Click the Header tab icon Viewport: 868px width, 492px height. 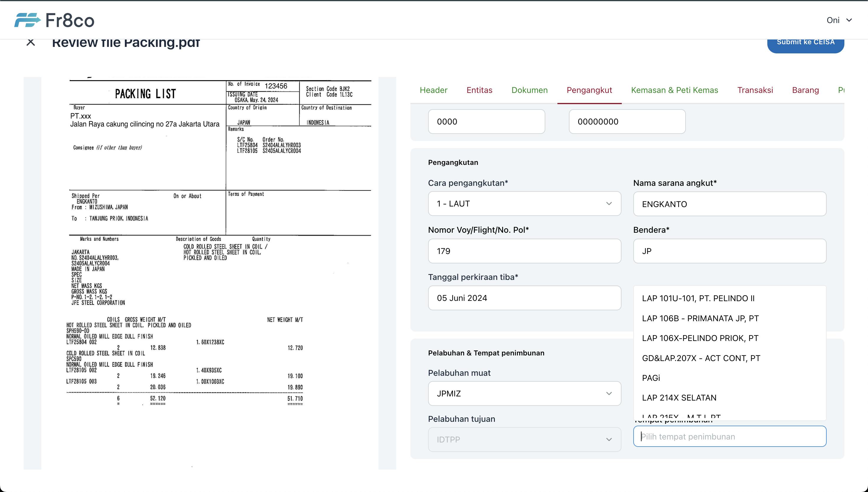433,90
